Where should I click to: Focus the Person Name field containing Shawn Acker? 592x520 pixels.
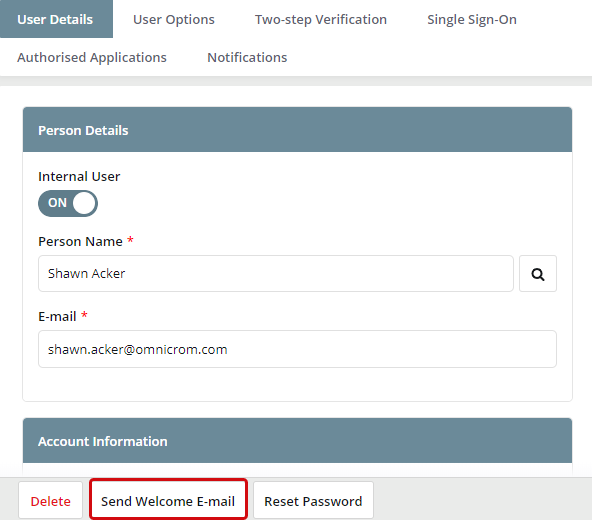(276, 273)
